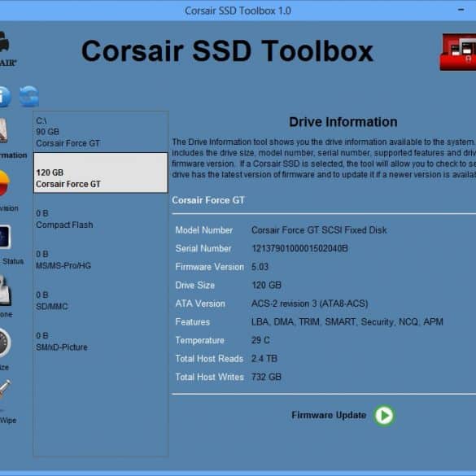Screen dimensions: 476x476
Task: Click the ATA Version label
Action: click(200, 304)
